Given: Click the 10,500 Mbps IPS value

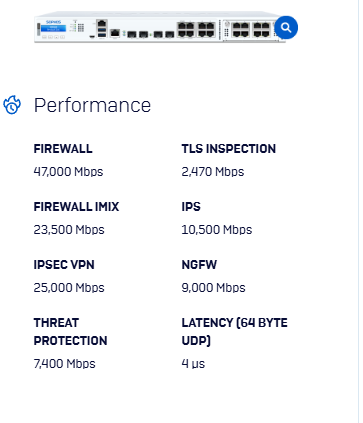Looking at the screenshot, I should point(217,230).
